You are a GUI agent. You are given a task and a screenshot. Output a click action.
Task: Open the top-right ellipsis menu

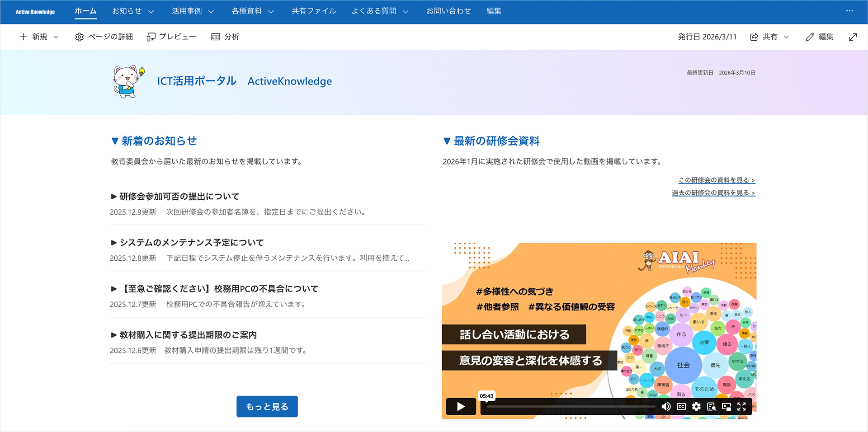tap(849, 11)
